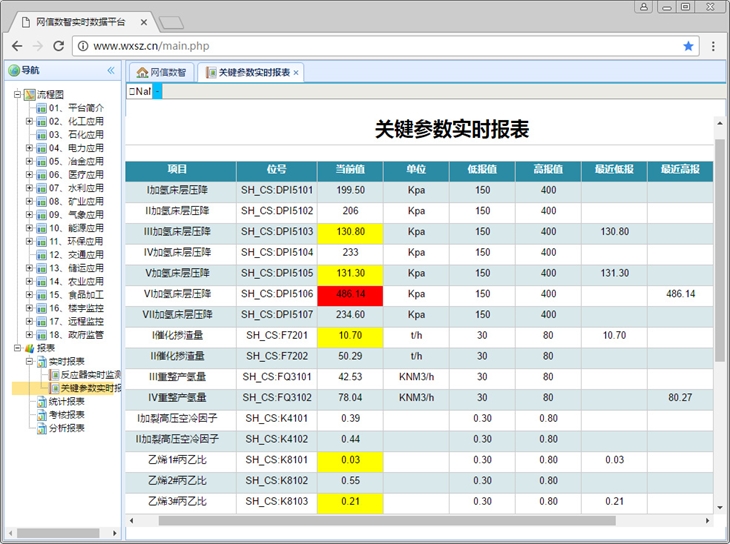This screenshot has height=544, width=730.
Task: Click the report horizontal scrollbar thumb
Action: click(x=387, y=520)
